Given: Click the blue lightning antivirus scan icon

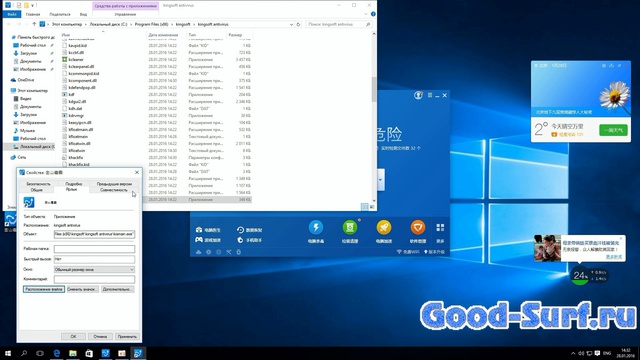Looking at the screenshot, I should coord(316,227).
